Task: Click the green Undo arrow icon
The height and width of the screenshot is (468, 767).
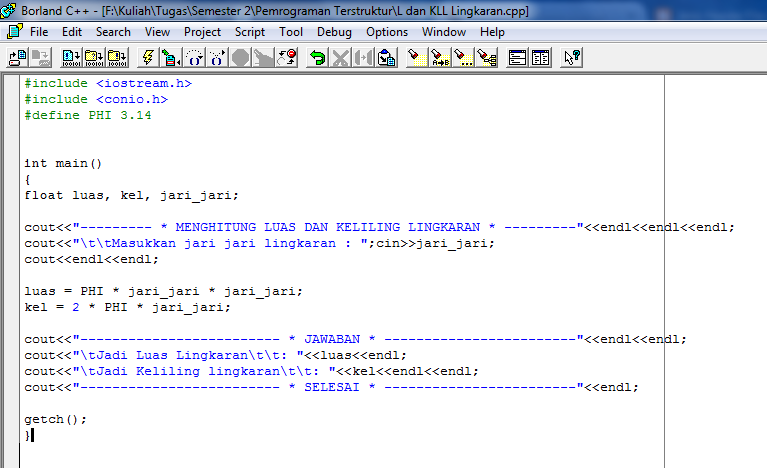Action: [x=317, y=58]
